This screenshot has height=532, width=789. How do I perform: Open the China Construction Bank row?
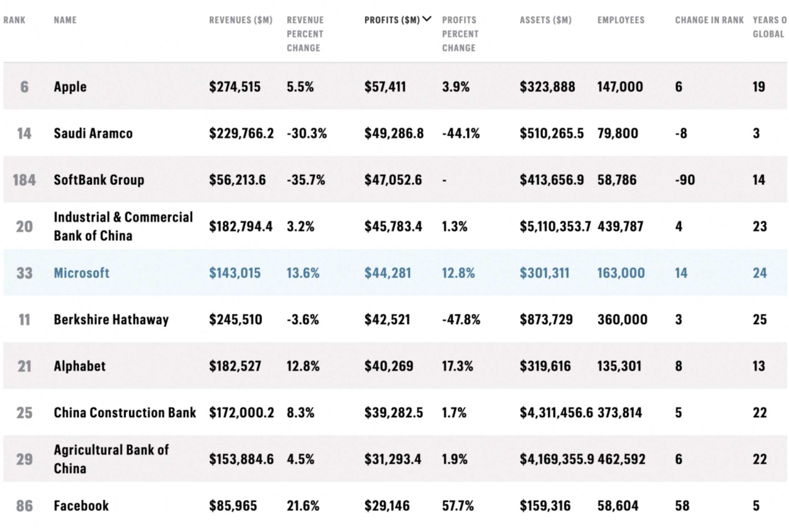click(125, 412)
